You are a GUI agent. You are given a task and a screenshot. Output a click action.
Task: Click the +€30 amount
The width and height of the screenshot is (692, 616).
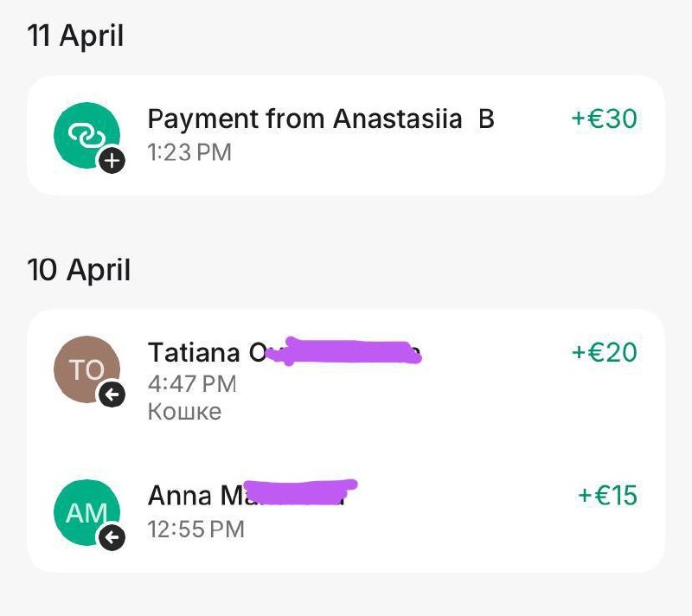604,119
